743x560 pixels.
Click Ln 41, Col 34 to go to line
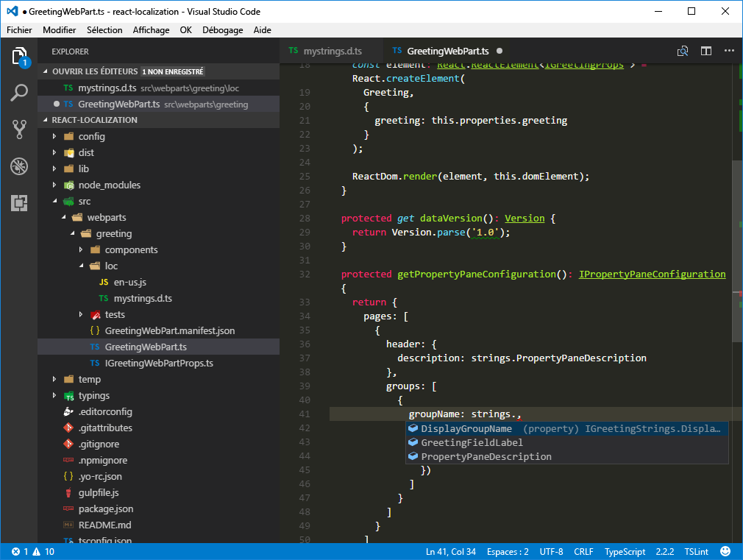(x=451, y=550)
